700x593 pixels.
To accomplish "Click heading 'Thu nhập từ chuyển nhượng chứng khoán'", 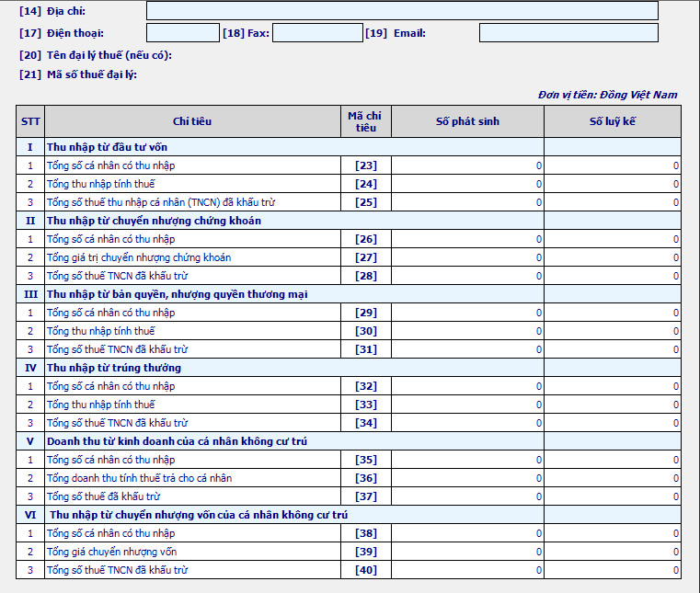I will 154,221.
